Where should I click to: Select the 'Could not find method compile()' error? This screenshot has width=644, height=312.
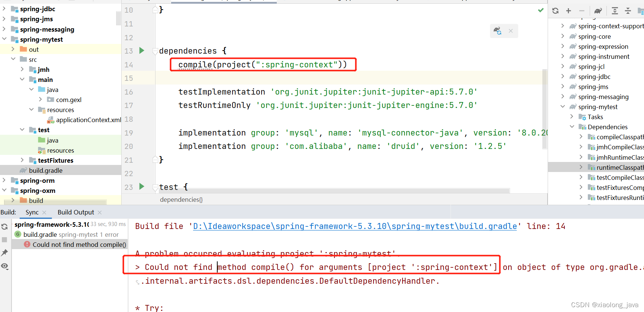(x=79, y=244)
